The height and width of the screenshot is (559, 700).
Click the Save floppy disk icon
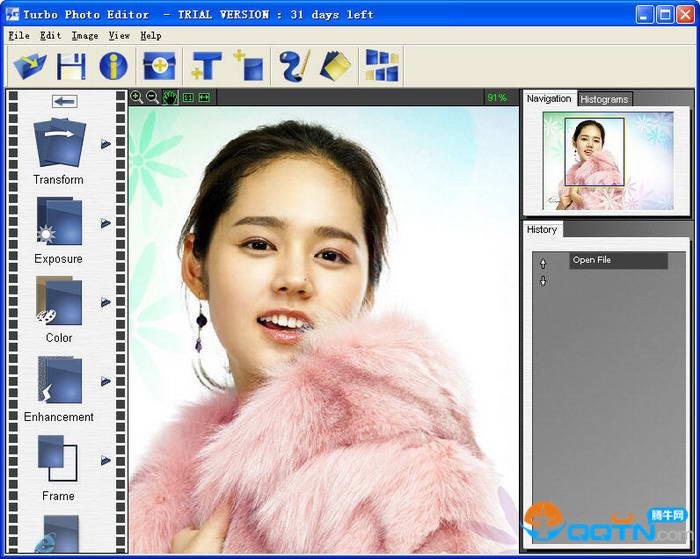(71, 66)
